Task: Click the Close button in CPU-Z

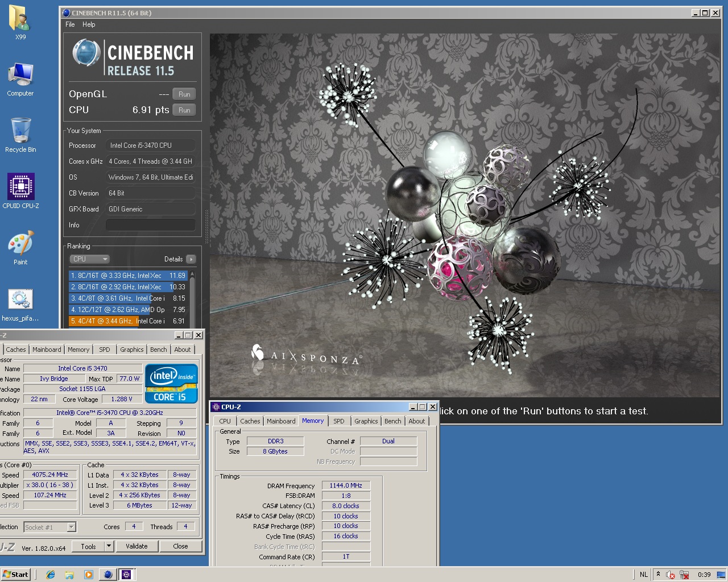Action: pos(180,546)
